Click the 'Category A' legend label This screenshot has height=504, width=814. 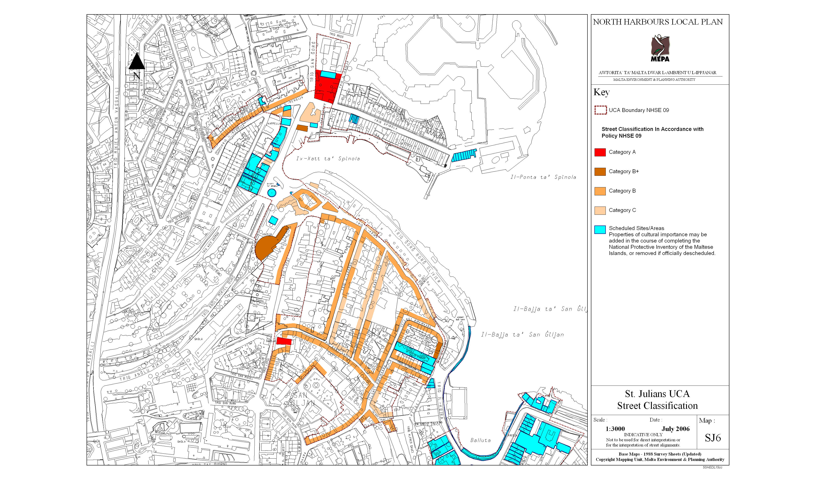(622, 152)
